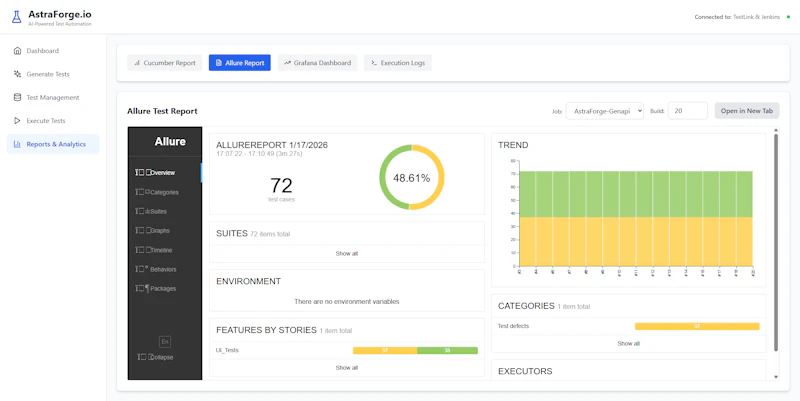This screenshot has width=800, height=401.
Task: Click the Cucumber Report bar chart icon
Action: [x=137, y=63]
